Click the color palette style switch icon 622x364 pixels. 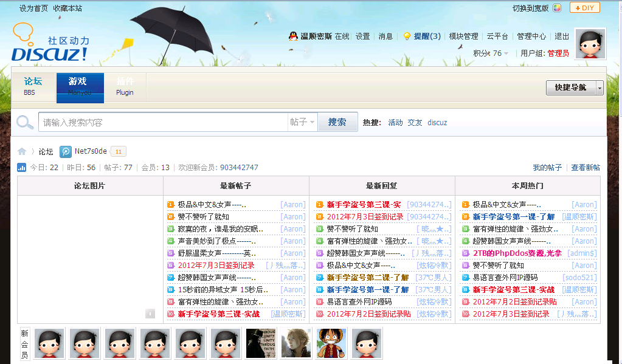coord(558,8)
